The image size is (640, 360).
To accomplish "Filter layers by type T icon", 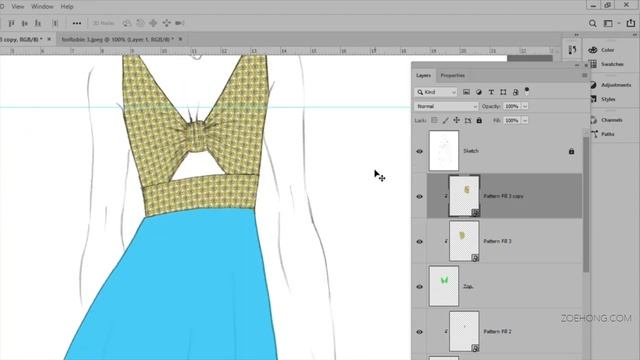I will tap(491, 92).
